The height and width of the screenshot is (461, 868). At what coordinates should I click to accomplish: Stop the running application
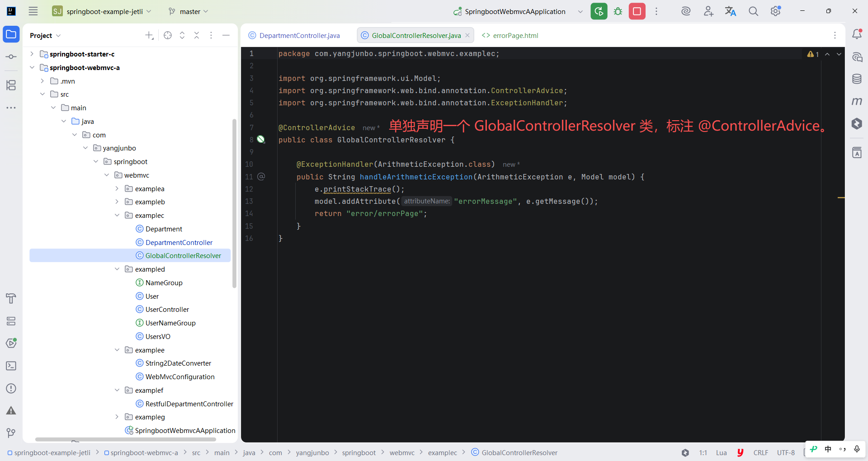[x=637, y=11]
